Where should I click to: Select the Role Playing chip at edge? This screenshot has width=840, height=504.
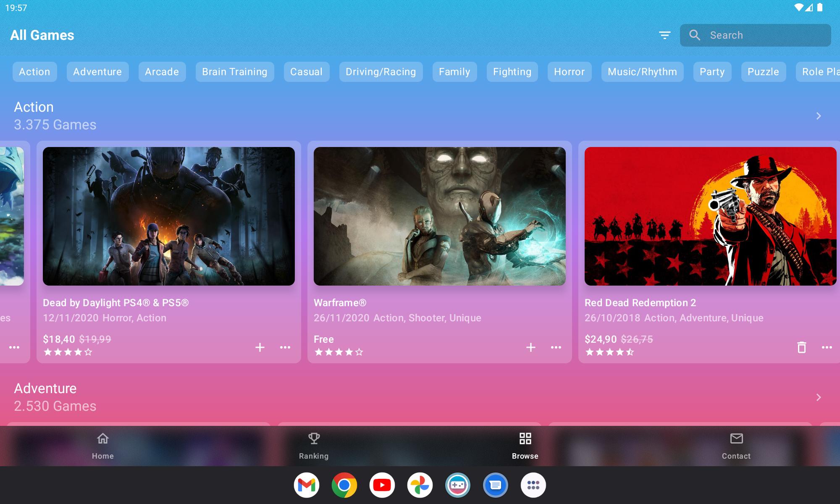(x=818, y=72)
